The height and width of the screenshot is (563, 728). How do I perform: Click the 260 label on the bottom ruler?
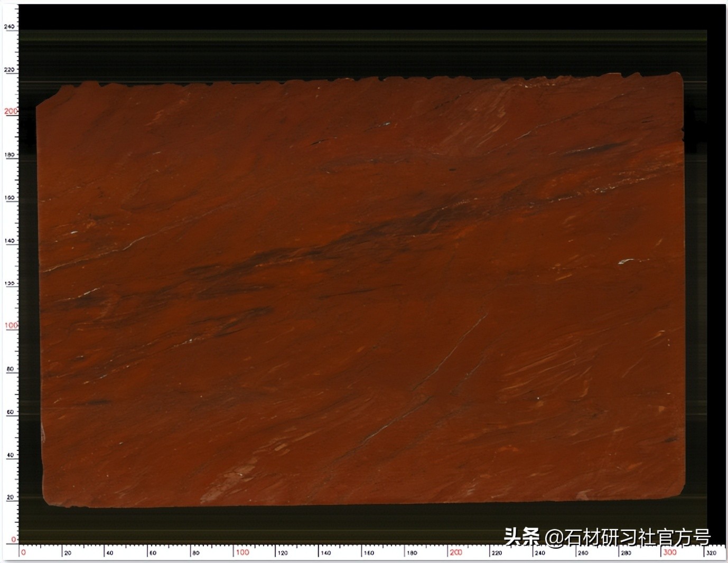point(583,553)
